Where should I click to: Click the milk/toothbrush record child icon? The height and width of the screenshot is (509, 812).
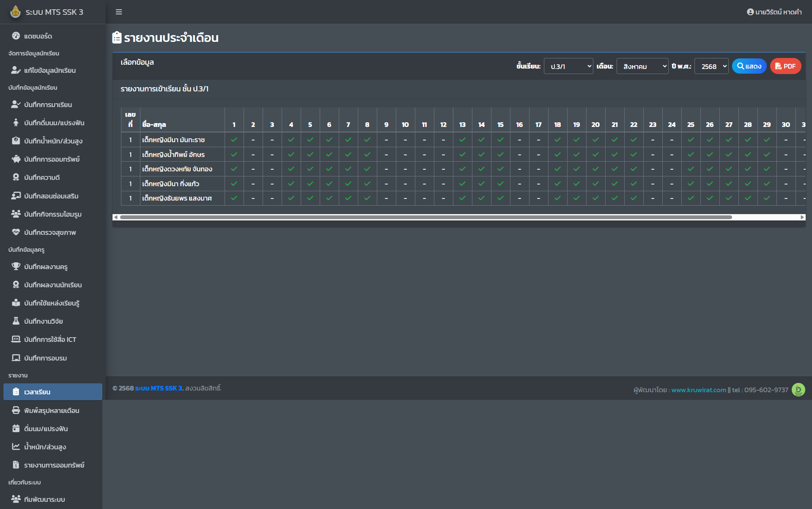(x=16, y=123)
